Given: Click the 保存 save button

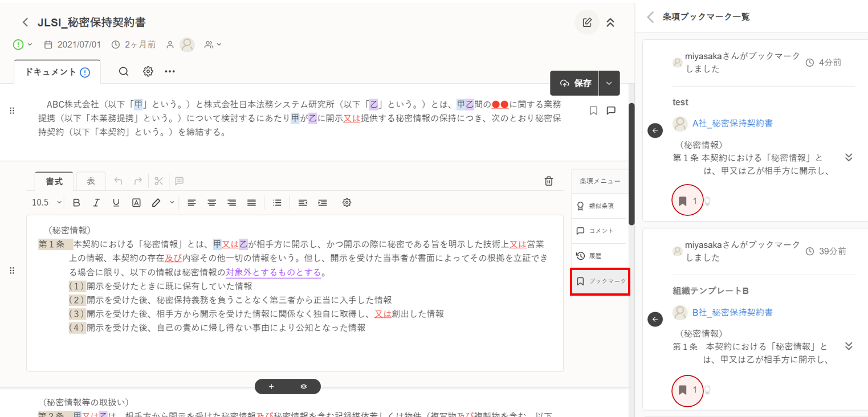Looking at the screenshot, I should click(575, 83).
